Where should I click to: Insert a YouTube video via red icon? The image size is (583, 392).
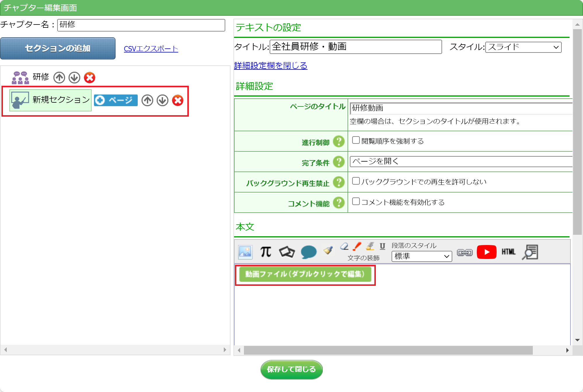[486, 252]
